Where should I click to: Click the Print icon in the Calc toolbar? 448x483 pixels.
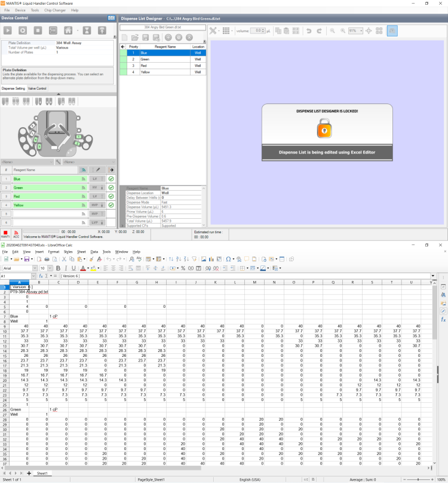[x=47, y=259]
